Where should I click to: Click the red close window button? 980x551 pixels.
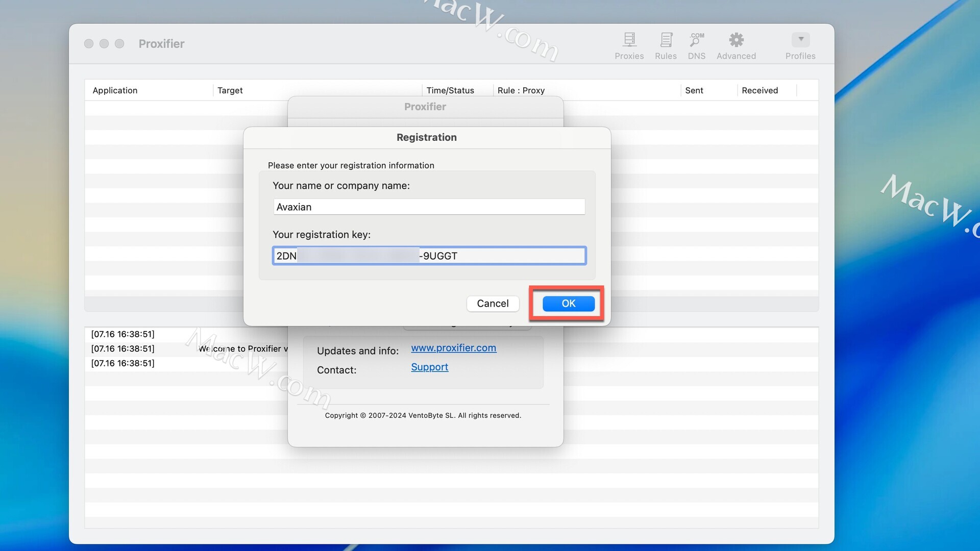[x=89, y=44]
